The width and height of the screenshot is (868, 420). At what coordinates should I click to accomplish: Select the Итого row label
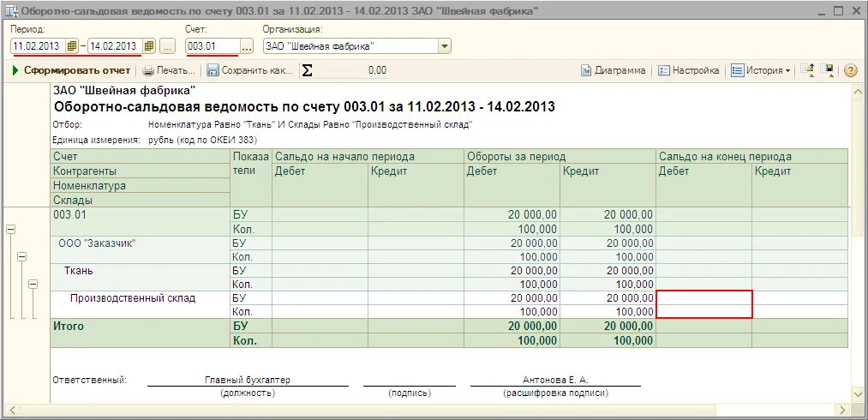(x=68, y=326)
